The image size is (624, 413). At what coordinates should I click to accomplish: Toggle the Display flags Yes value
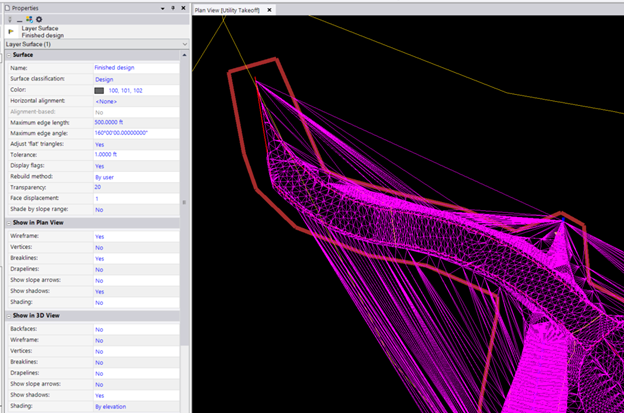click(x=99, y=166)
